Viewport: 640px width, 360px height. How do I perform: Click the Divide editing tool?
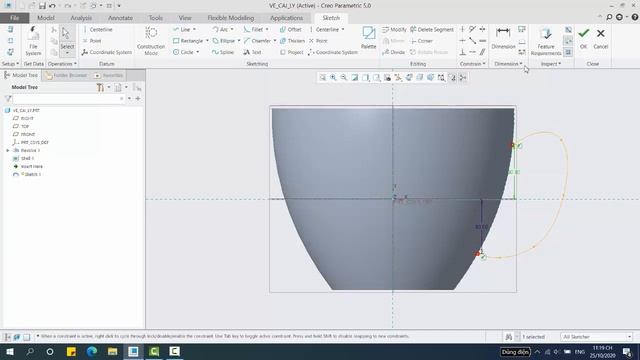point(394,52)
